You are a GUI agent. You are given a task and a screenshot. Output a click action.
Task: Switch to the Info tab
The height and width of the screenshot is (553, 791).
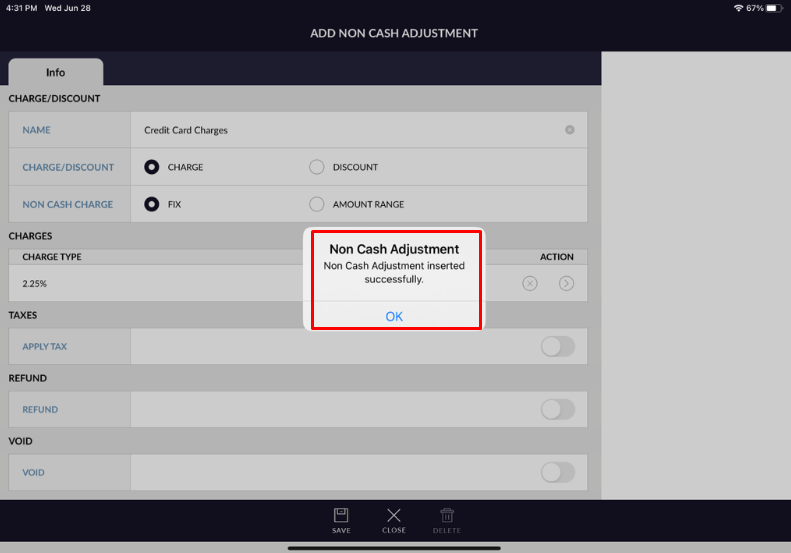[55, 72]
